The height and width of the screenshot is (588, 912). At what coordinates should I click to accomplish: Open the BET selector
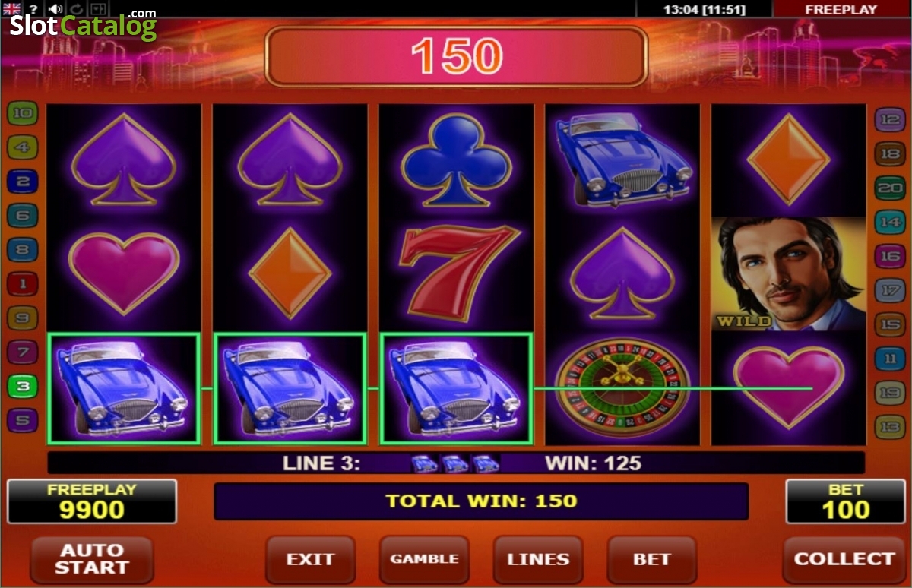pos(652,560)
